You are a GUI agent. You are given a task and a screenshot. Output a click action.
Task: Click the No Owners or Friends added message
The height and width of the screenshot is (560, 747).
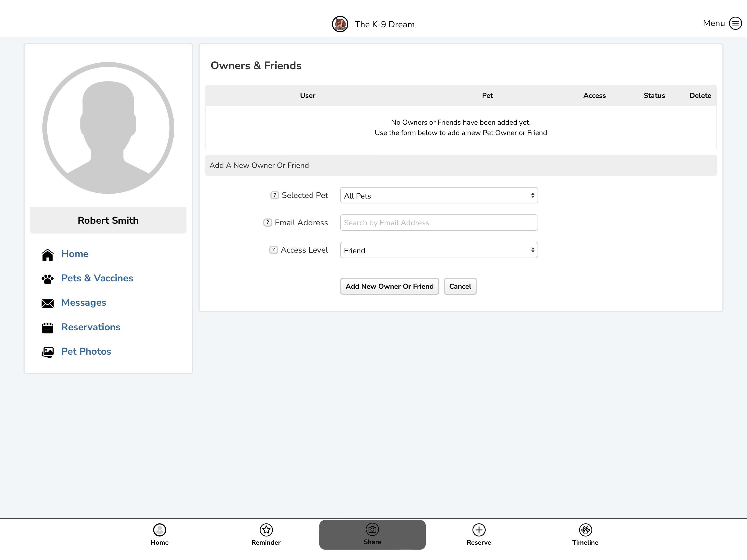coord(461,127)
